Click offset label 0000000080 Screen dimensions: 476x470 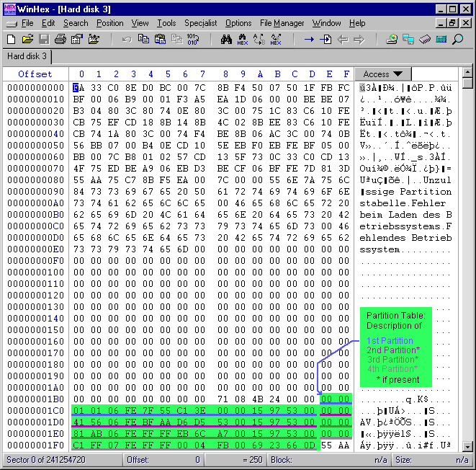36,180
